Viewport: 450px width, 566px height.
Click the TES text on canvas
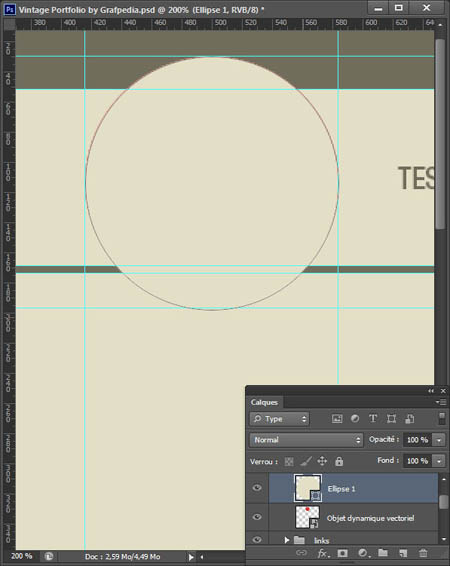[x=416, y=178]
